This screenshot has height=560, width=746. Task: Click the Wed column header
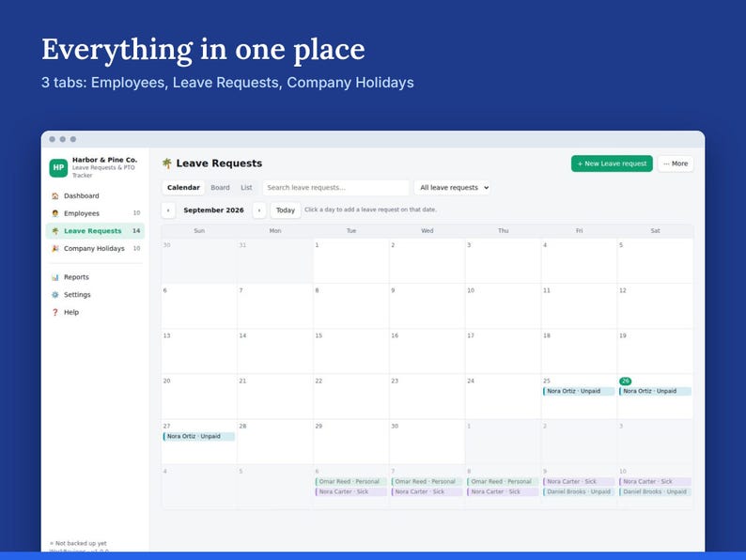point(427,231)
